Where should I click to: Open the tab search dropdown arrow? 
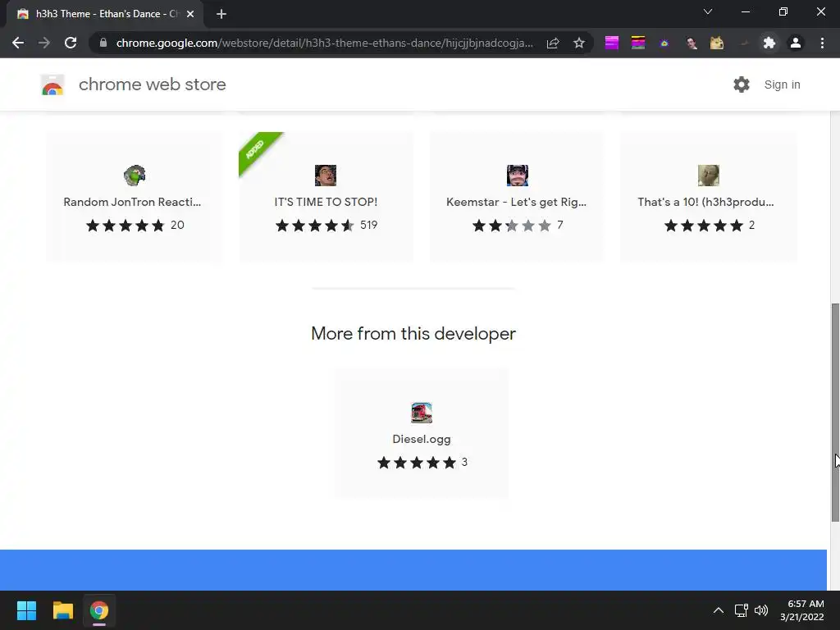(708, 11)
